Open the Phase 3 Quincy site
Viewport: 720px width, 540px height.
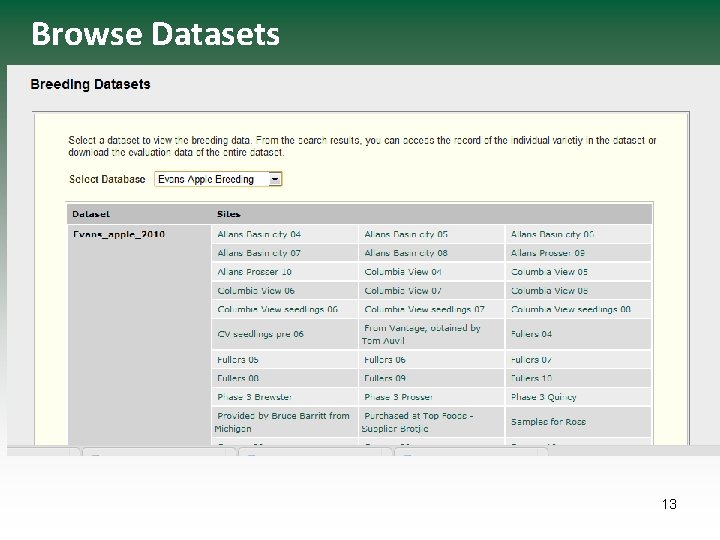pos(544,397)
